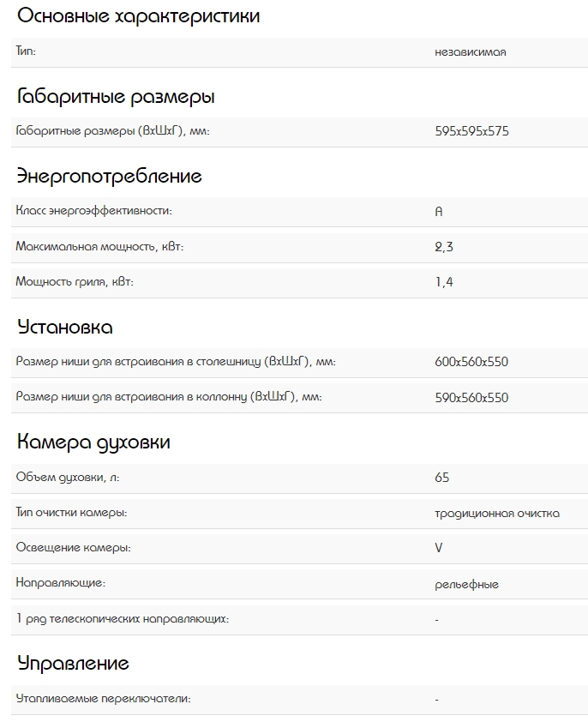Screen dimensions: 588x722
Task: Click the "Управление" section heading
Action: click(73, 664)
